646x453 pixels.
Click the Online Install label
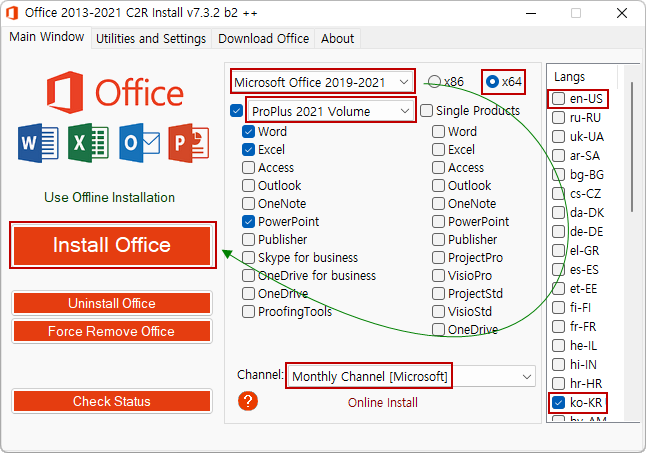[383, 402]
